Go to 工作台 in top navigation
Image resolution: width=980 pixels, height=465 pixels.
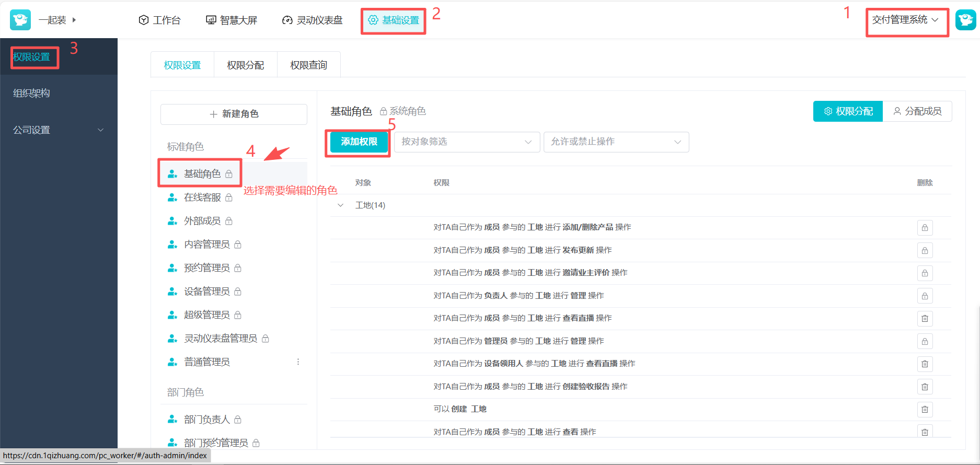(159, 20)
